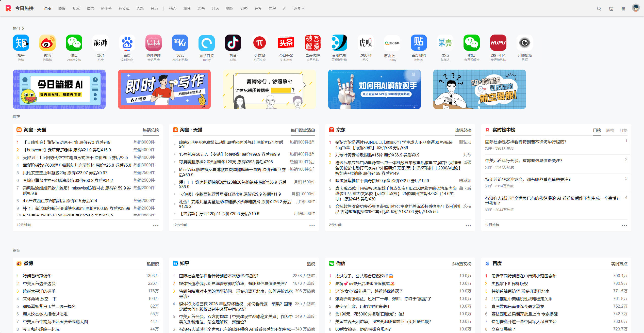Click 微博 card 热搜榜 header label
644x333 pixels.
point(153,264)
